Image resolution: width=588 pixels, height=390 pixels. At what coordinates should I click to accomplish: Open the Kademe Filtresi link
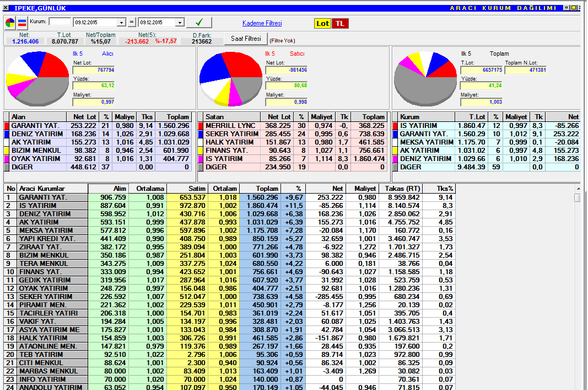262,23
